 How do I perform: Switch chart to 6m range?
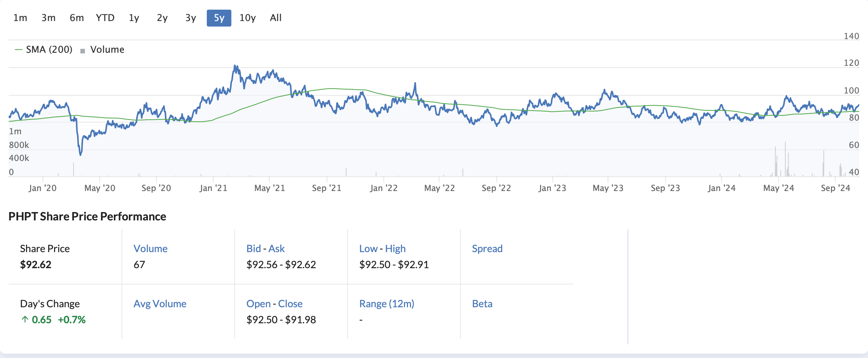[x=77, y=18]
